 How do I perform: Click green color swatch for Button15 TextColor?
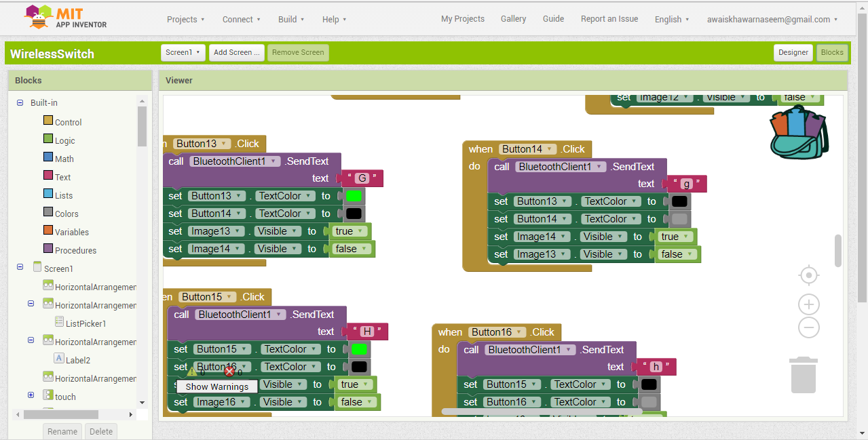click(x=359, y=349)
